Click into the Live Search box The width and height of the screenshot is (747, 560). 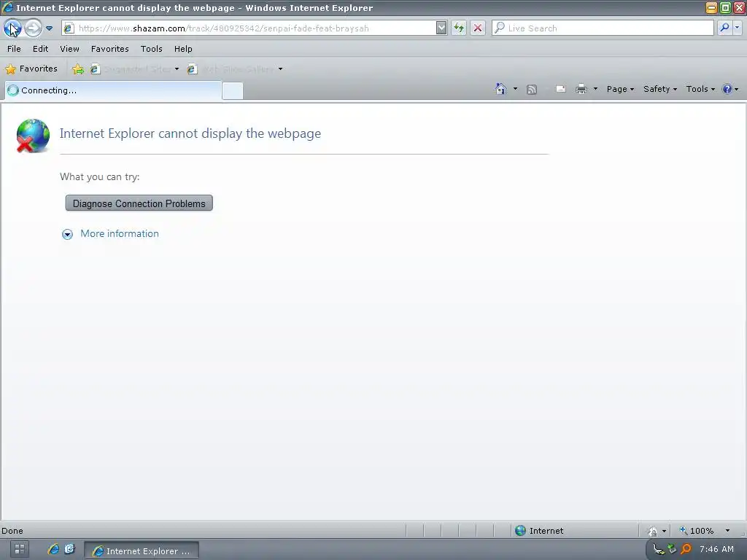click(603, 28)
